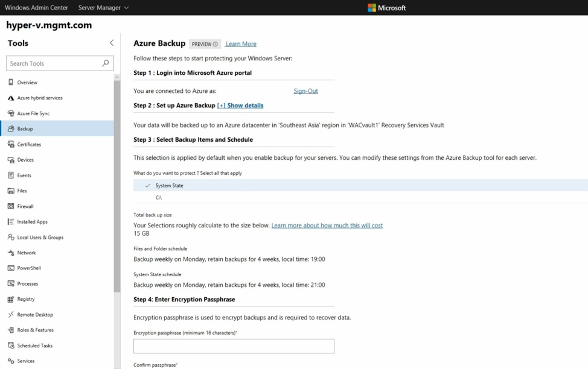Click the PowerShell tool icon
The image size is (588, 369).
point(11,268)
